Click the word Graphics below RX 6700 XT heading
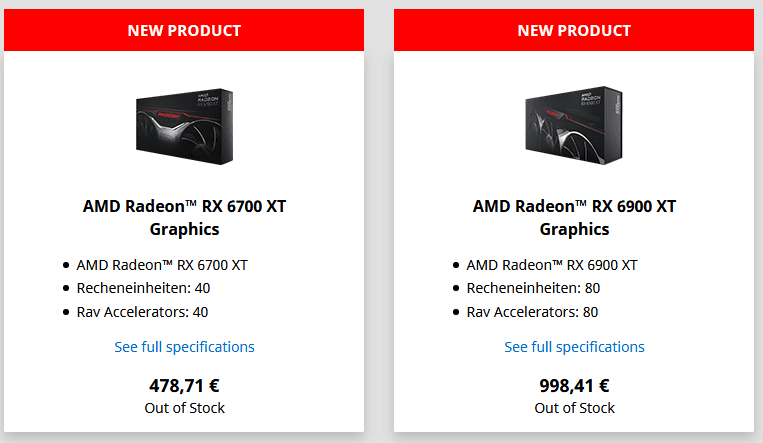The width and height of the screenshot is (763, 443). [x=184, y=229]
